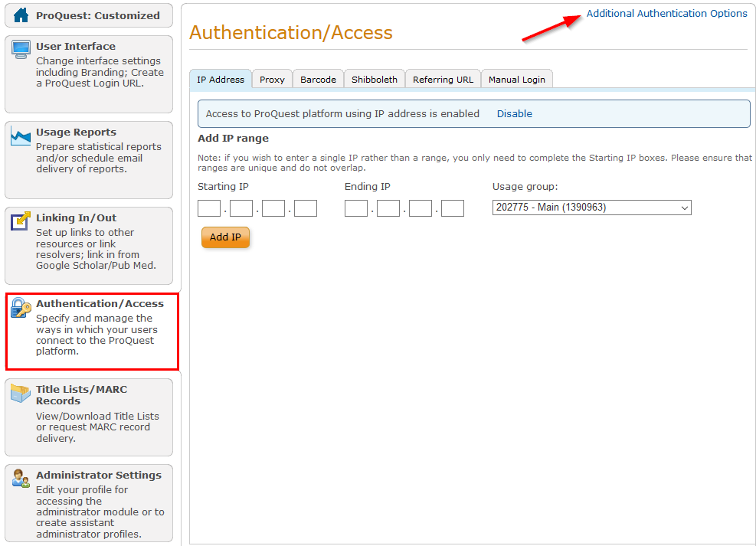The height and width of the screenshot is (546, 756).
Task: Switch to the IP Address tab
Action: 220,78
